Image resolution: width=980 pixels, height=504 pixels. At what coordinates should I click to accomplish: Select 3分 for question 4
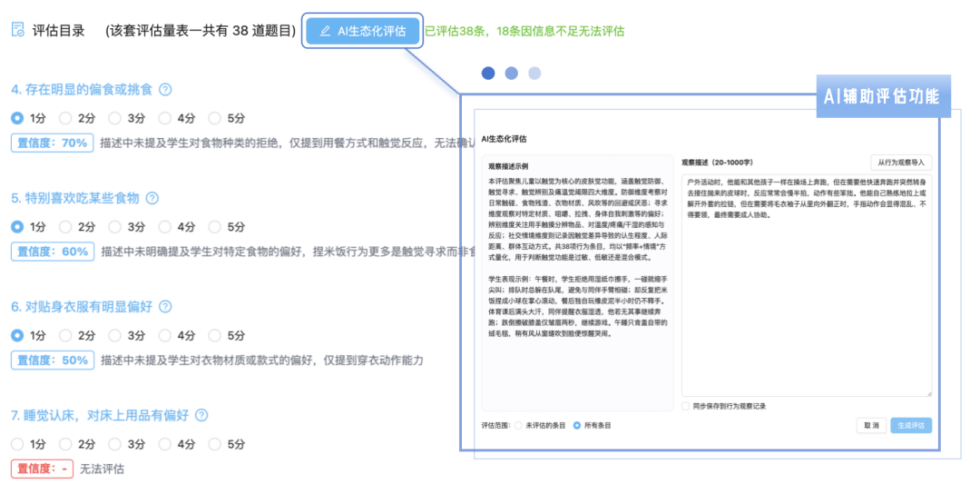tap(114, 117)
